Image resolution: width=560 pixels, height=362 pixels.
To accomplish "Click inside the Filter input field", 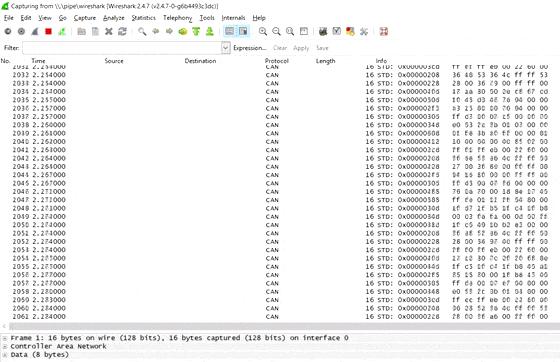I will 122,48.
